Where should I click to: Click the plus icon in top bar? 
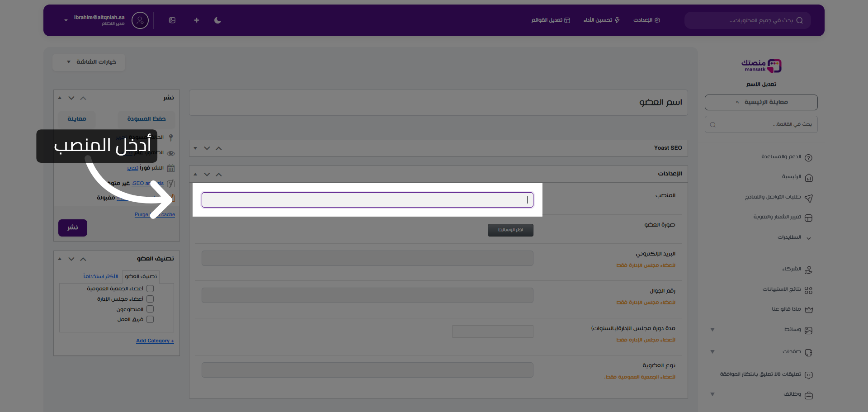(196, 20)
